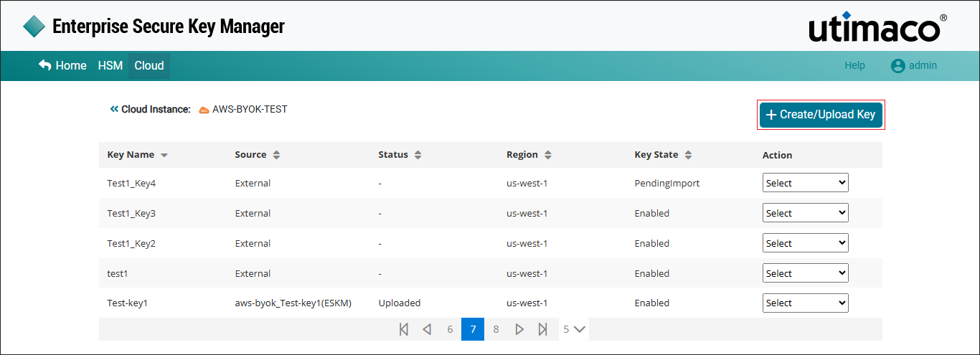This screenshot has height=355, width=980.
Task: Click the double-chevron back icon beside Cloud Instance
Action: tap(114, 110)
